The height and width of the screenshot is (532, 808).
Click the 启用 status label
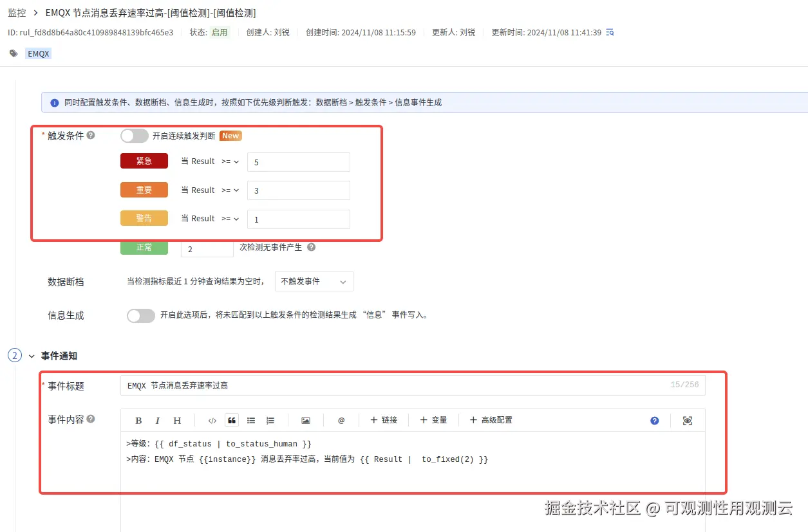pos(220,32)
